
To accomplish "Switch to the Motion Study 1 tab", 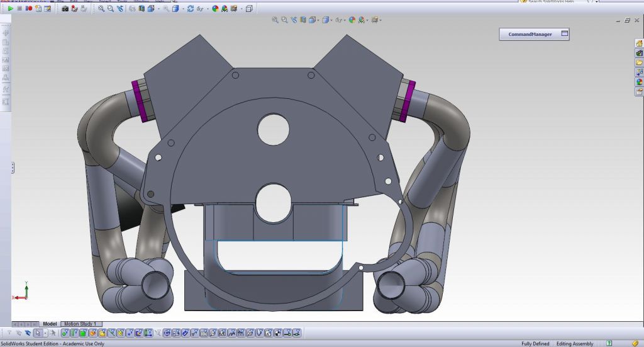I will [80, 324].
